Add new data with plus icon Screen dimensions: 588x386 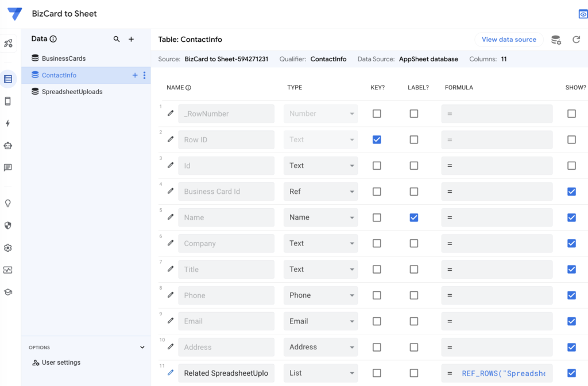131,39
